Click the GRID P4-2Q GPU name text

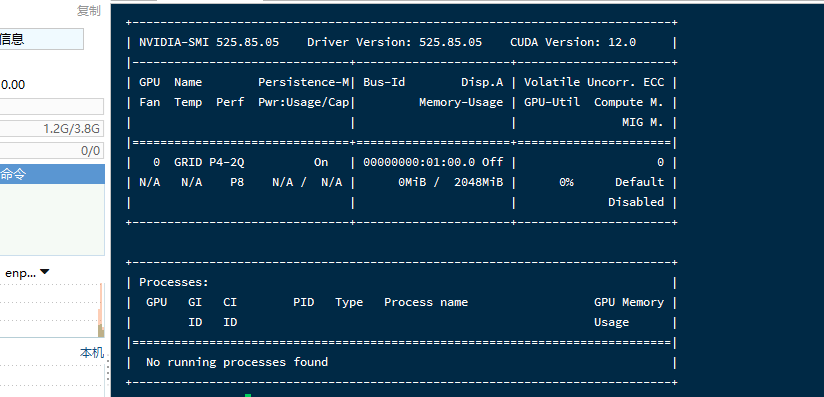point(209,162)
